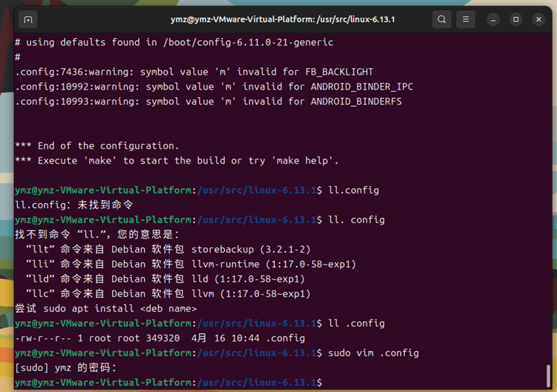Maximize the terminal window
The height and width of the screenshot is (392, 557).
click(515, 19)
